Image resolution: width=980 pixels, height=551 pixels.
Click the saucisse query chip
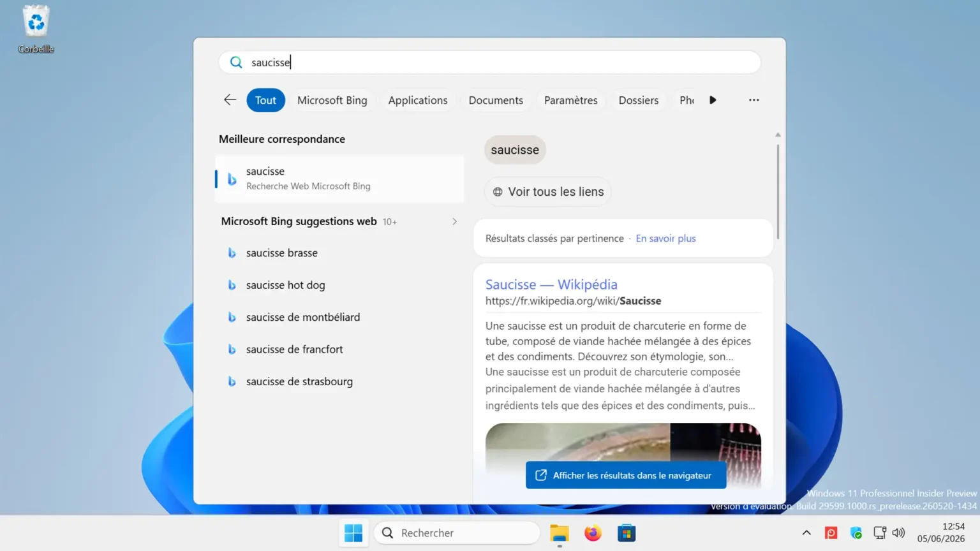515,150
